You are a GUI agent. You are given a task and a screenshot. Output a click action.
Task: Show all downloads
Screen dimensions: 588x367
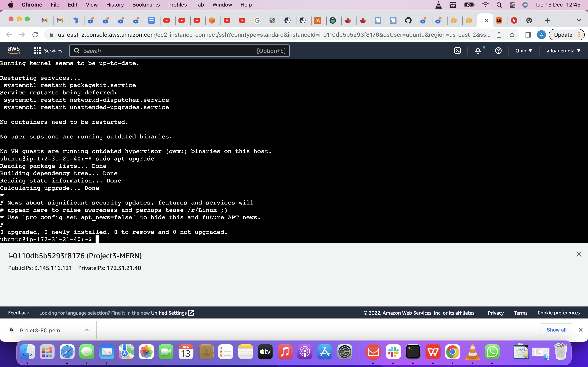click(556, 330)
